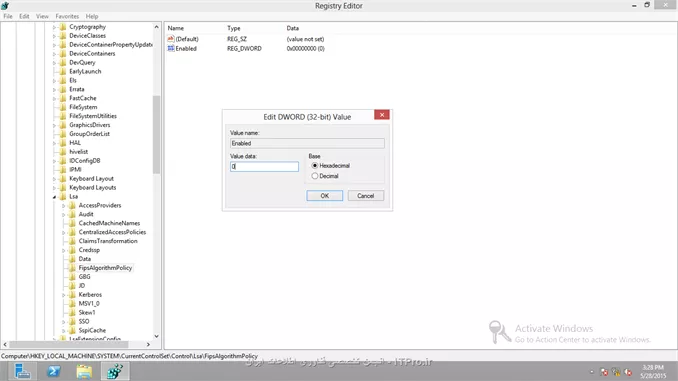This screenshot has width=678, height=381.
Task: Expand the SSO node
Action: pos(64,322)
